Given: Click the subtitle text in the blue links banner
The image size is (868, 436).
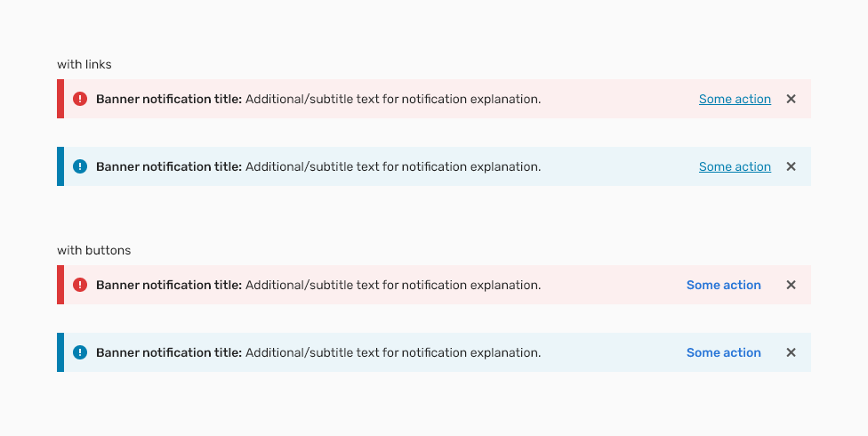Looking at the screenshot, I should (393, 166).
